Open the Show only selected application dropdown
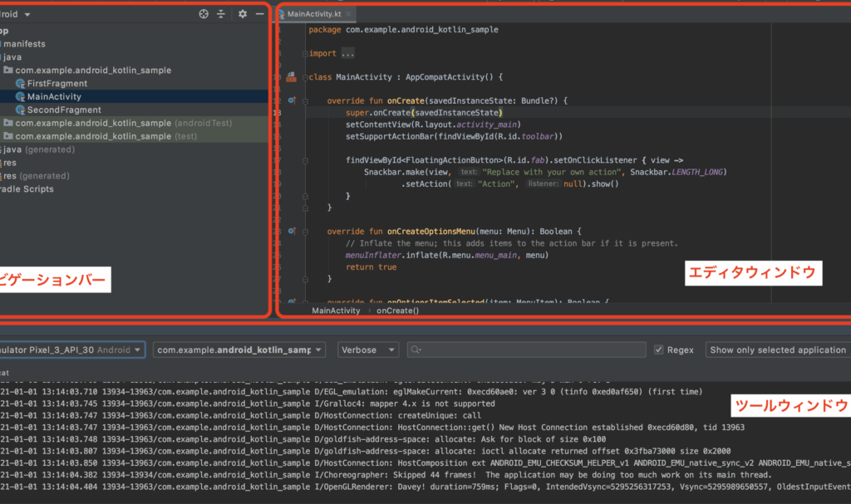The height and width of the screenshot is (504, 851). pyautogui.click(x=777, y=350)
